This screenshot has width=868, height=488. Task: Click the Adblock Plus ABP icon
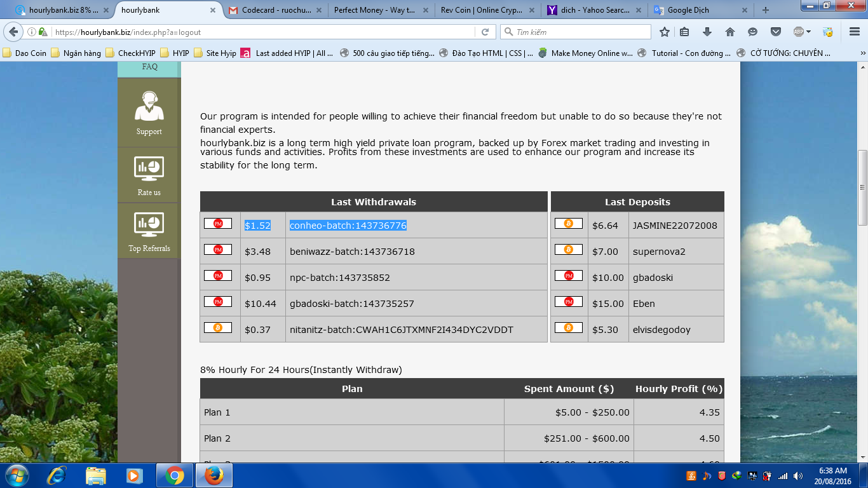point(799,32)
